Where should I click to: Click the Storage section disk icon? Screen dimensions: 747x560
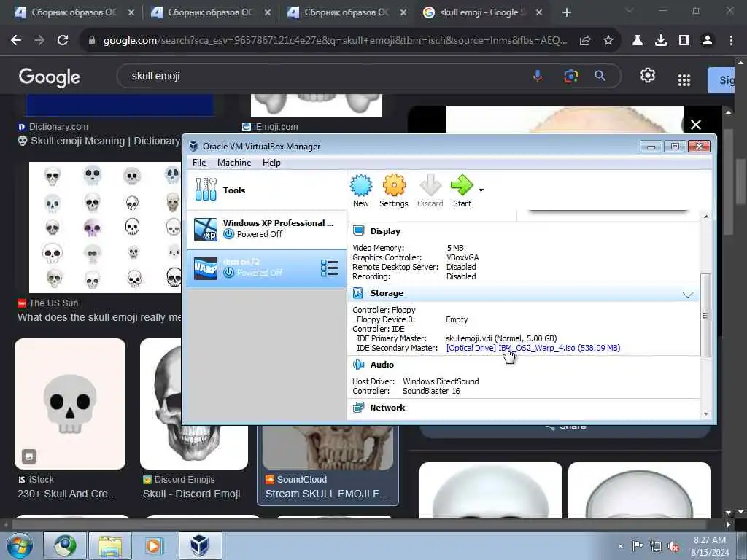358,293
